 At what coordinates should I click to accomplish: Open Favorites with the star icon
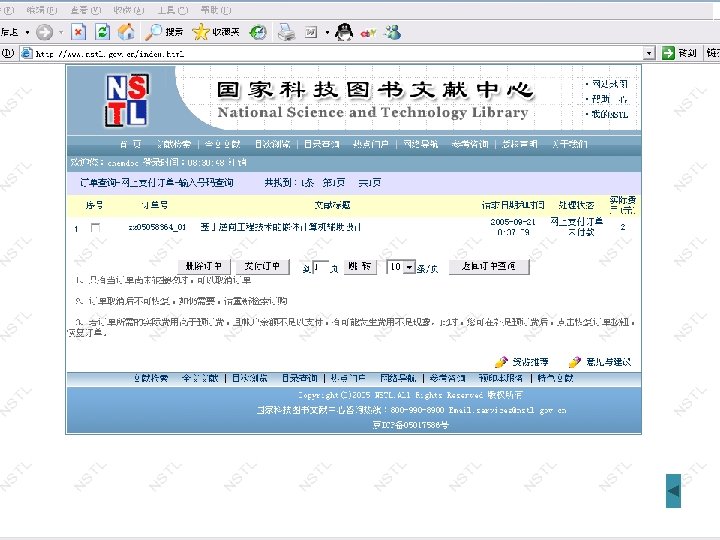(216, 32)
